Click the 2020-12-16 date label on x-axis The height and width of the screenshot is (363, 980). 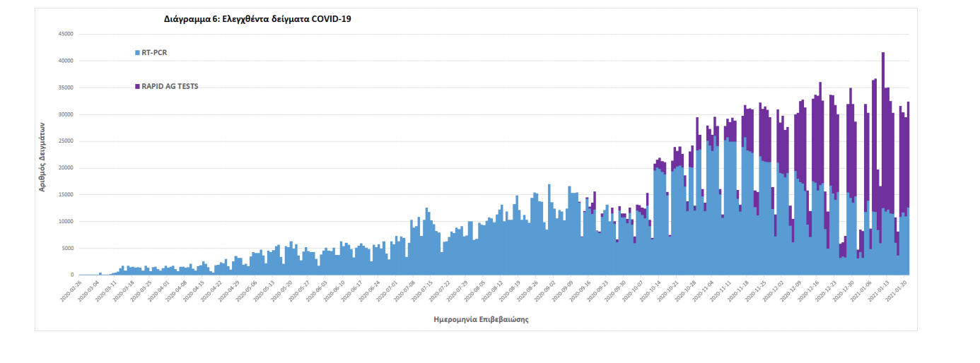pos(810,291)
